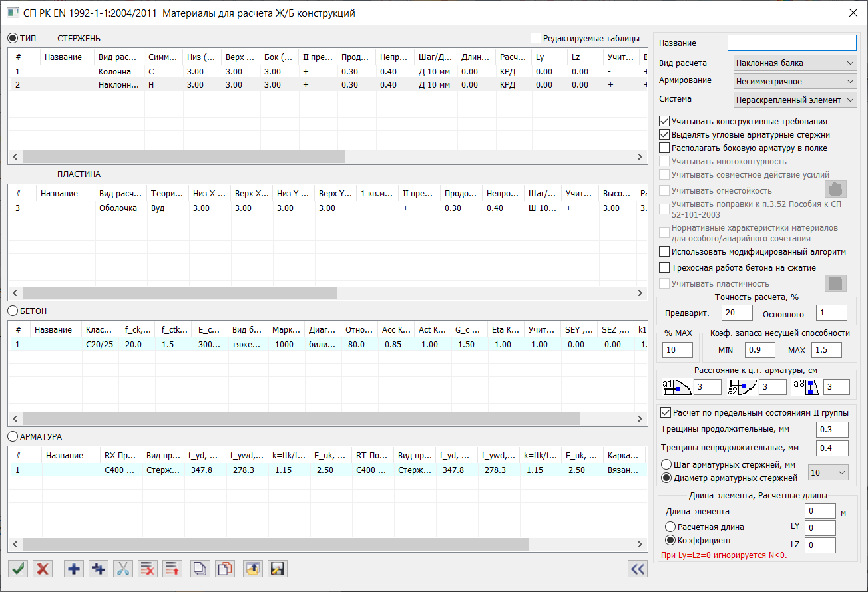
Task: Enable the Редактируемые таблицы checkbox
Action: tap(536, 38)
